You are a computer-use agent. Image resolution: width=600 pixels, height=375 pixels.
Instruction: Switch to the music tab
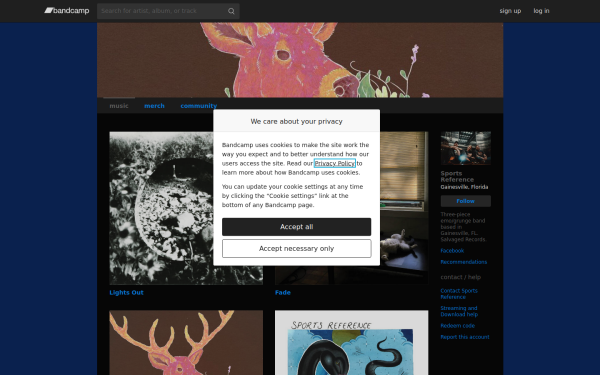119,106
